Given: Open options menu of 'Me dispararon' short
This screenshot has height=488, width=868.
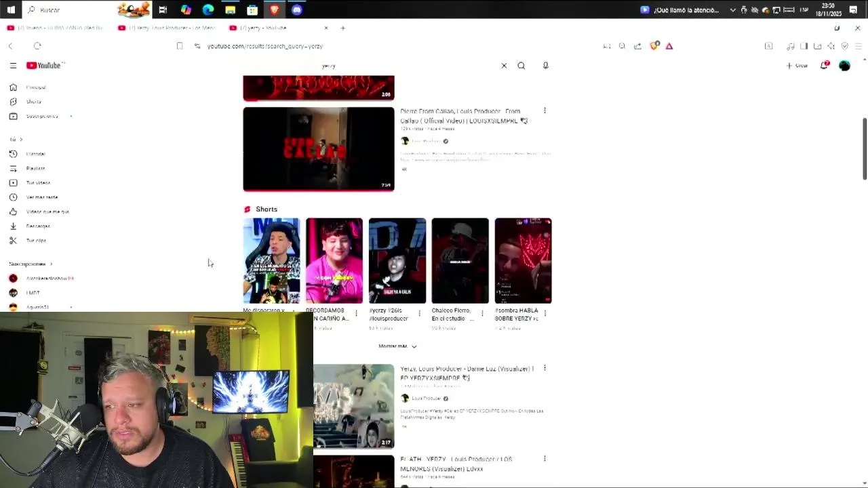Looking at the screenshot, I should [x=294, y=311].
